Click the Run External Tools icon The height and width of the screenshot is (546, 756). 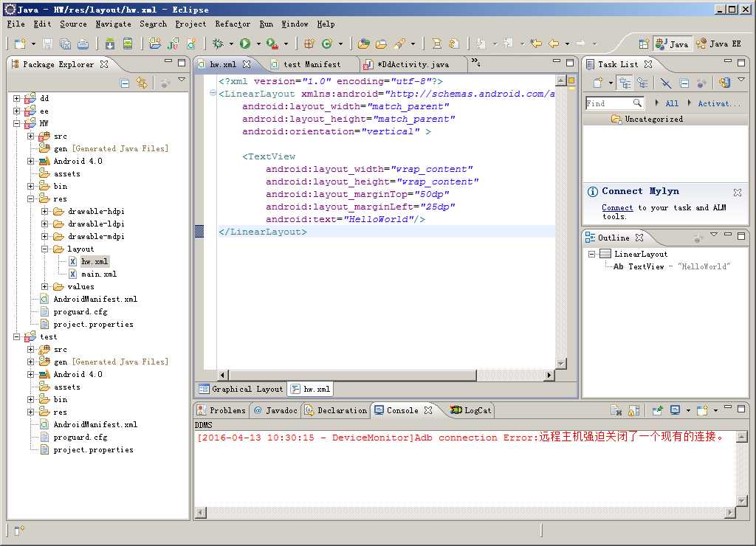272,44
